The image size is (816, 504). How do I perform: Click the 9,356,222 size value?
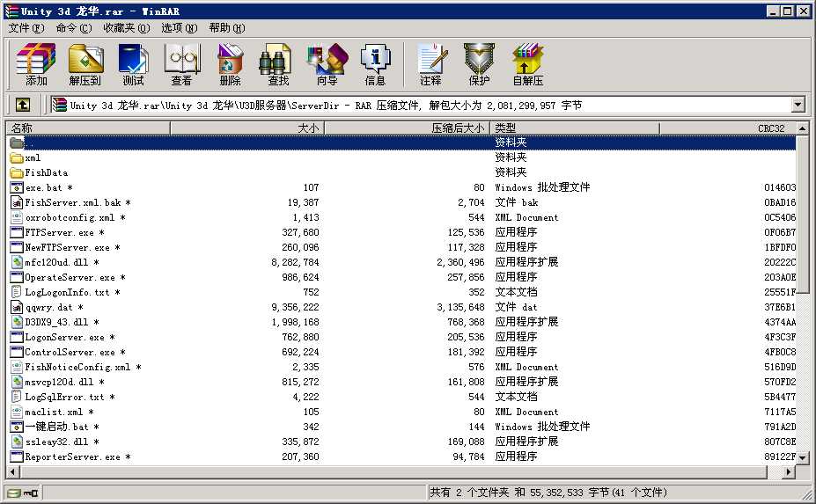coord(295,307)
